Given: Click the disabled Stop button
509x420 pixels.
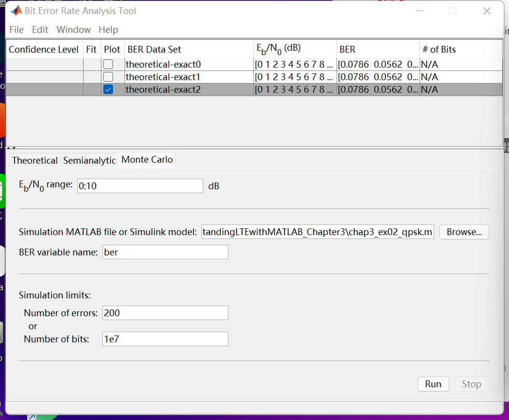Looking at the screenshot, I should coord(472,384).
